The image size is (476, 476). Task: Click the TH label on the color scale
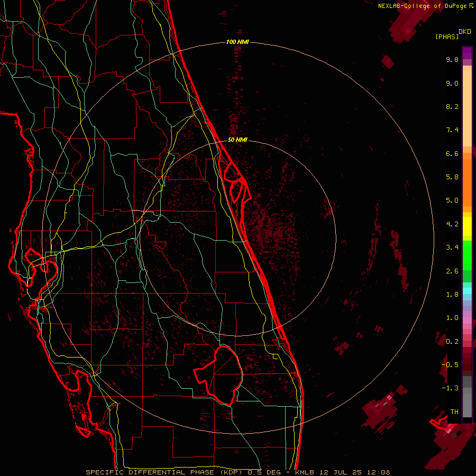[x=454, y=412]
